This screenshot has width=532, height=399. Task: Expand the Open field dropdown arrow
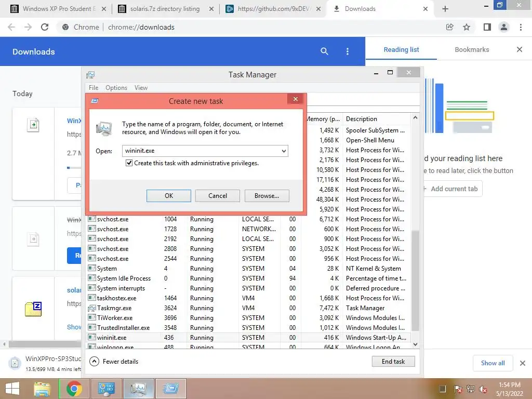coord(284,151)
